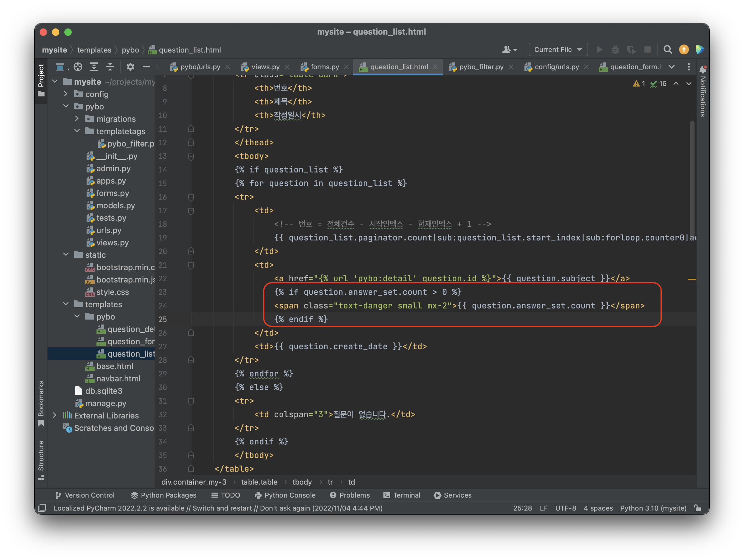The height and width of the screenshot is (560, 744).
Task: Hide the Project panel with the minus icon
Action: [146, 67]
